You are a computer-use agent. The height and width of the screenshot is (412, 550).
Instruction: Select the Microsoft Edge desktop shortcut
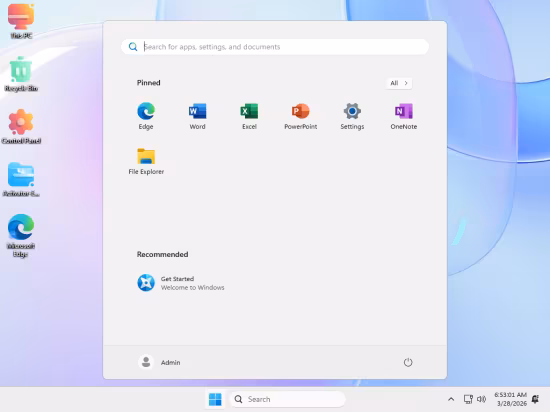(x=21, y=236)
